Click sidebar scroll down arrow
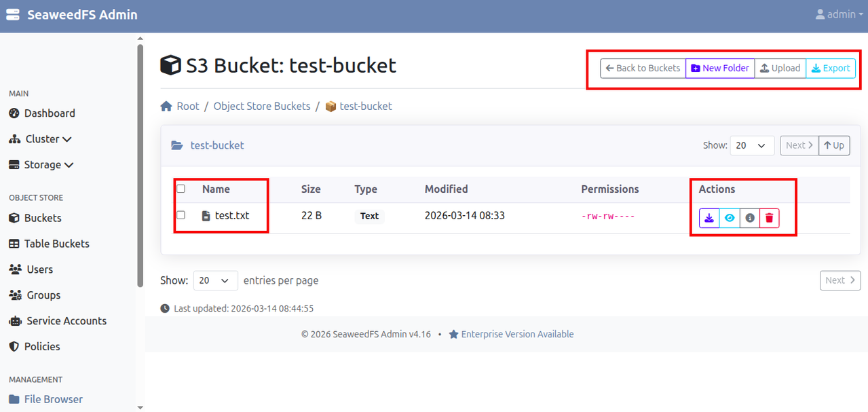 tap(140, 407)
